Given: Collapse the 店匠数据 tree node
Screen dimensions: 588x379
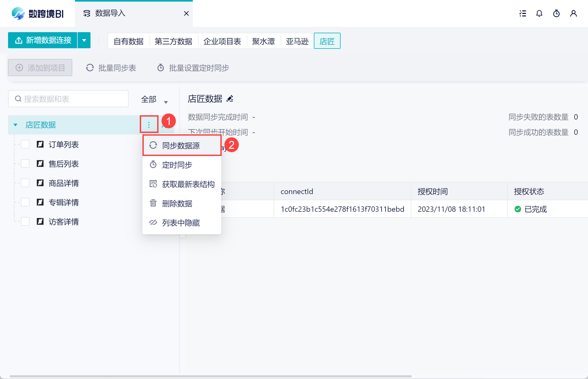Looking at the screenshot, I should (x=16, y=125).
